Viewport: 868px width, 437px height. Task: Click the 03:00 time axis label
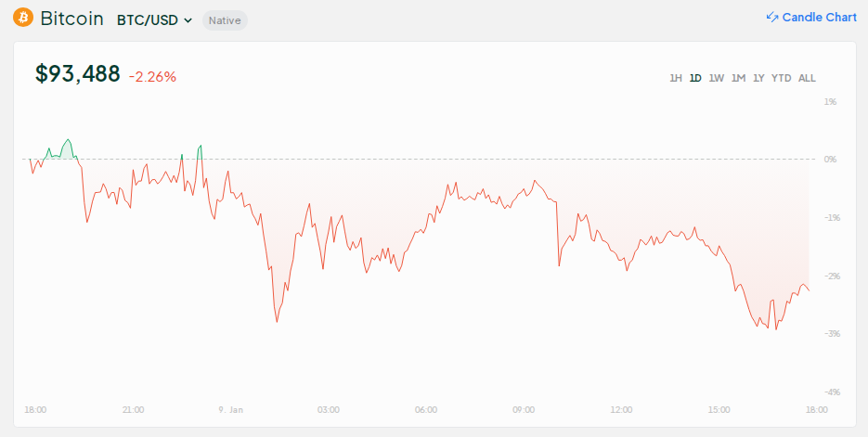[328, 409]
